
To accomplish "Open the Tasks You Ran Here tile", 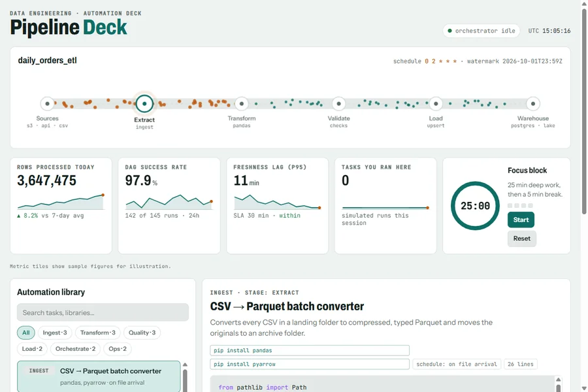I will coord(385,206).
